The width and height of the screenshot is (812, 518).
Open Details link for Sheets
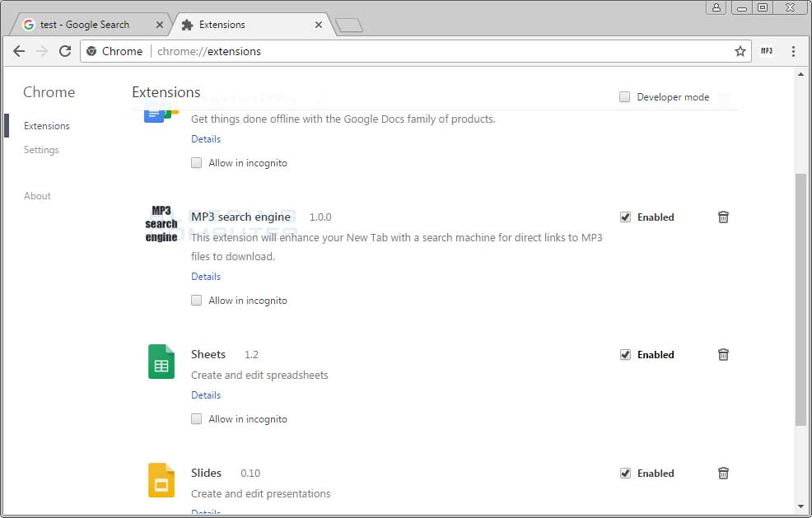coord(206,395)
